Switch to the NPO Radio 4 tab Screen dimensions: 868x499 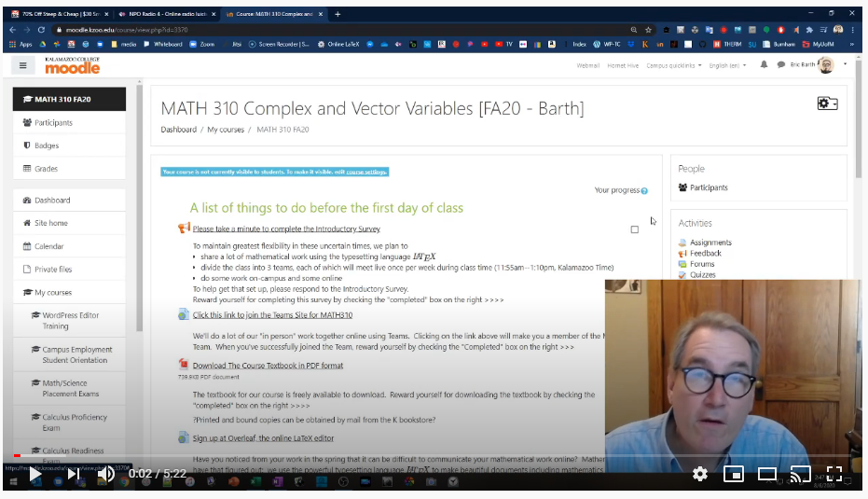tap(167, 14)
